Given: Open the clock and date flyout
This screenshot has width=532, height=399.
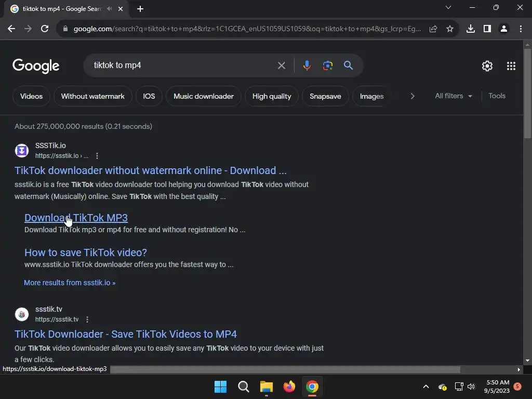Looking at the screenshot, I should (x=497, y=387).
